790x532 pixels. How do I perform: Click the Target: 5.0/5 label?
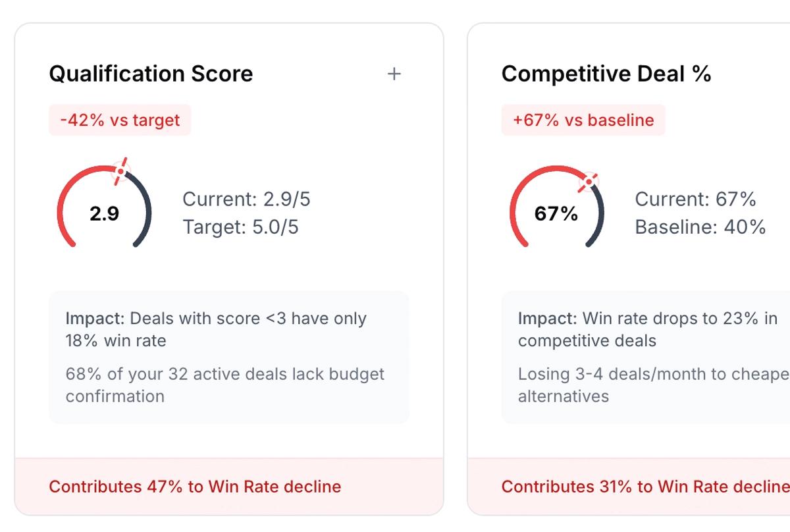point(240,227)
